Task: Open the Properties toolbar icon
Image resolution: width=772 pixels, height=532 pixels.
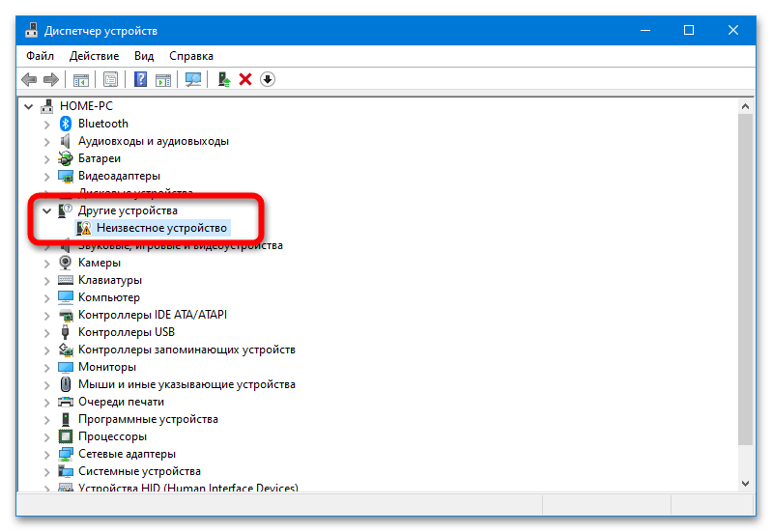Action: [x=110, y=79]
